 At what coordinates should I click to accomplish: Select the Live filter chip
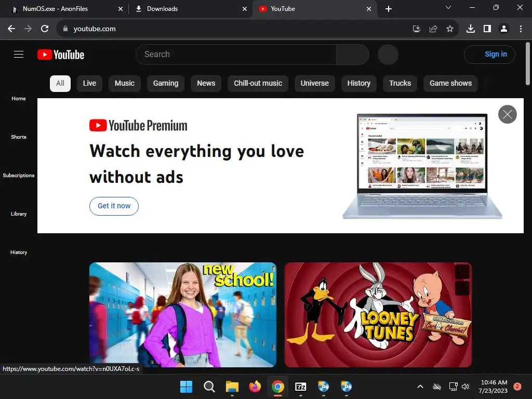(x=89, y=84)
